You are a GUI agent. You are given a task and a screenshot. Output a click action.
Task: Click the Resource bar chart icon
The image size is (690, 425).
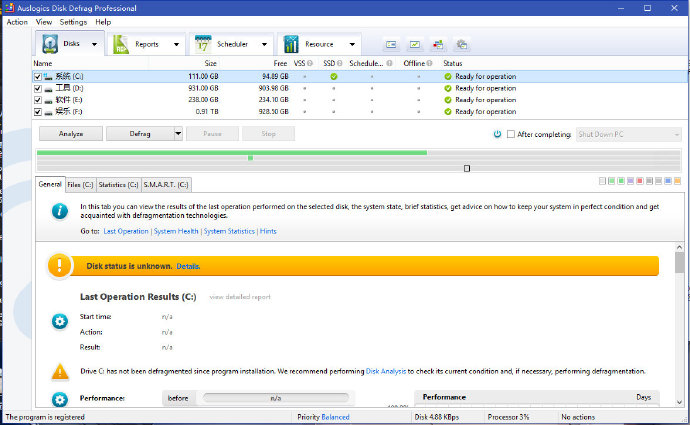[x=291, y=44]
